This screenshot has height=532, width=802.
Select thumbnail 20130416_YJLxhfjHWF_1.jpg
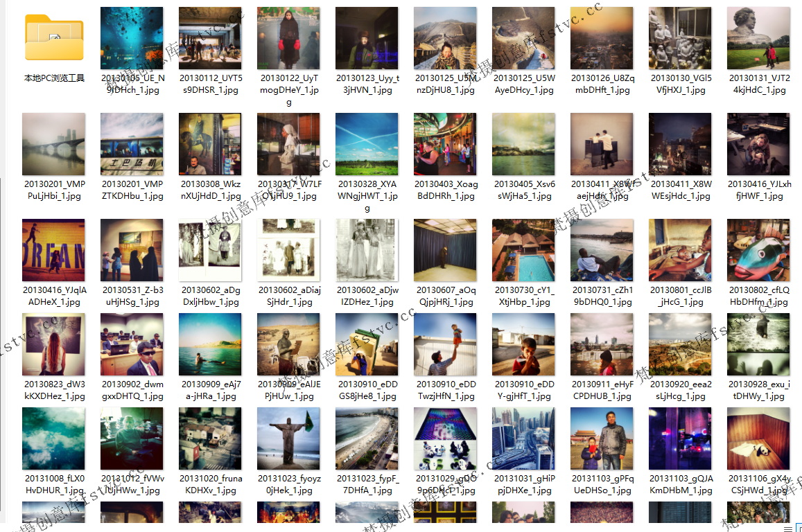pyautogui.click(x=758, y=144)
